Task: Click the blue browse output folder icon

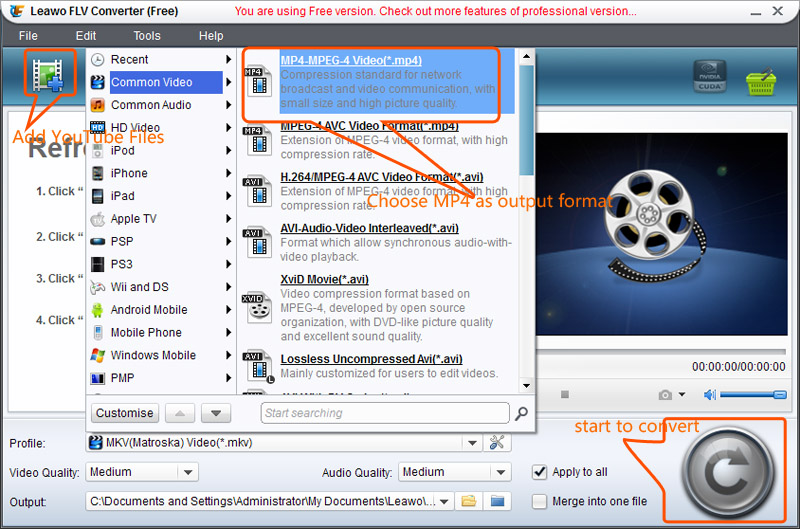Action: tap(497, 501)
